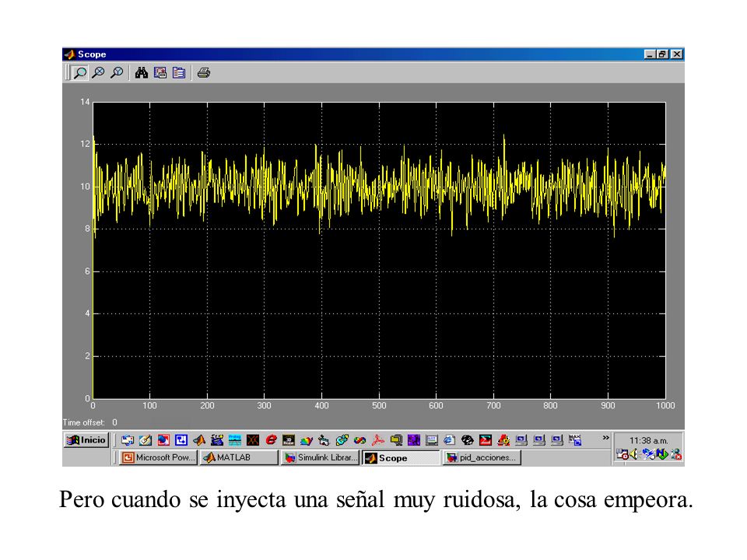Maximize the Scope window
Image resolution: width=747 pixels, height=560 pixels.
tap(663, 54)
